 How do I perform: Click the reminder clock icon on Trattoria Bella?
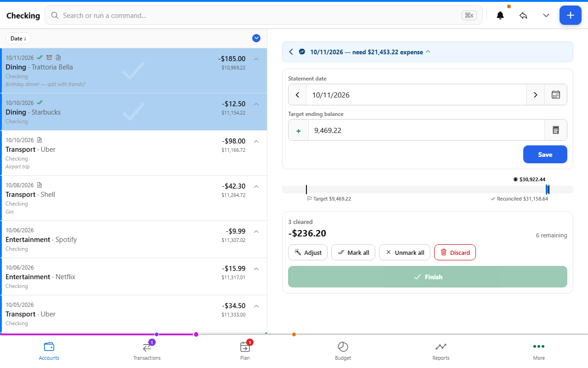pos(49,57)
